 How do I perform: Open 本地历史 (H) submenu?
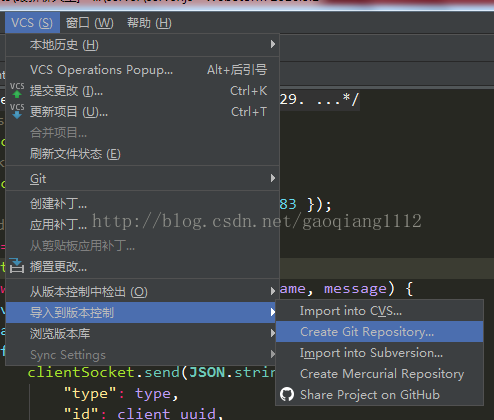(143, 45)
